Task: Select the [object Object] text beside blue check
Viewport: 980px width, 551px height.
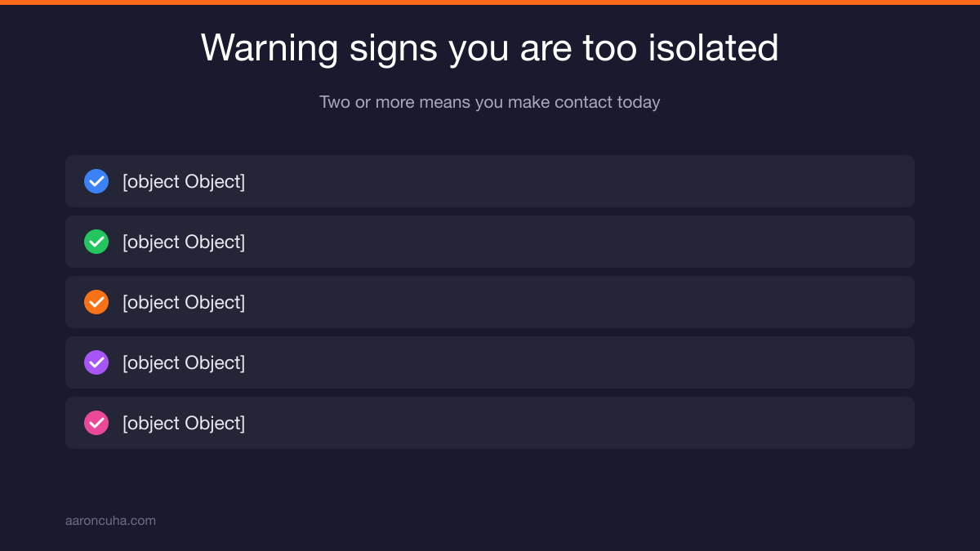Action: tap(184, 181)
